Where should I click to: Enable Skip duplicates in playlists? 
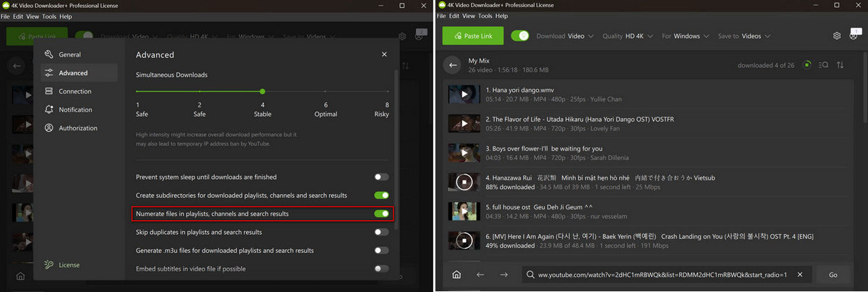click(x=381, y=232)
